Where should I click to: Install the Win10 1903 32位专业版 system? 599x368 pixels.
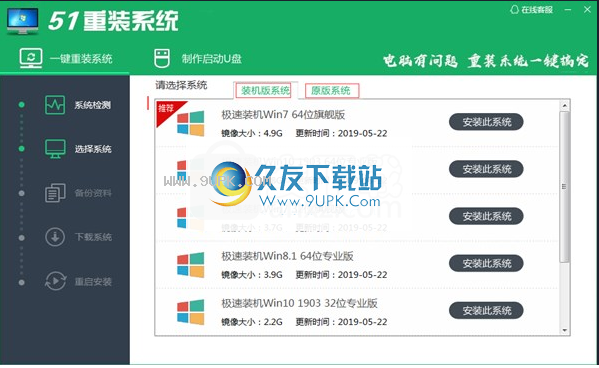pyautogui.click(x=486, y=311)
